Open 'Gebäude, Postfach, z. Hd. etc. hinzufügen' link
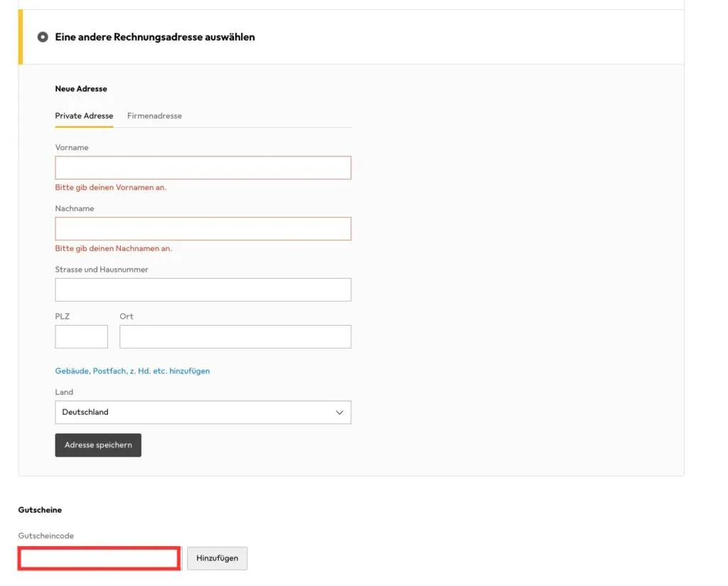The width and height of the screenshot is (728, 586). pyautogui.click(x=132, y=371)
